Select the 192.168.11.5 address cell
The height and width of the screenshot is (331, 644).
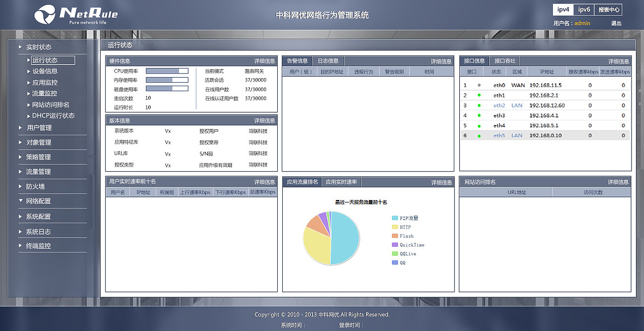(545, 85)
